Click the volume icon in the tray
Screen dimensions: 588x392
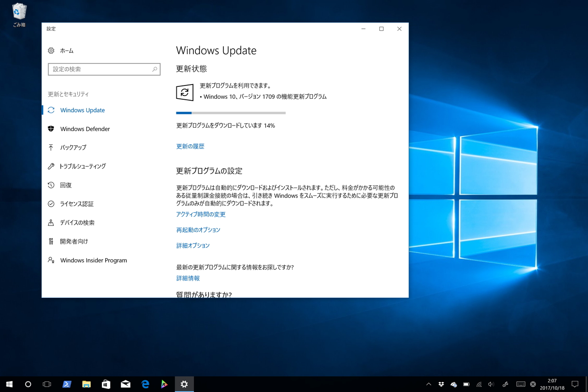pos(490,384)
